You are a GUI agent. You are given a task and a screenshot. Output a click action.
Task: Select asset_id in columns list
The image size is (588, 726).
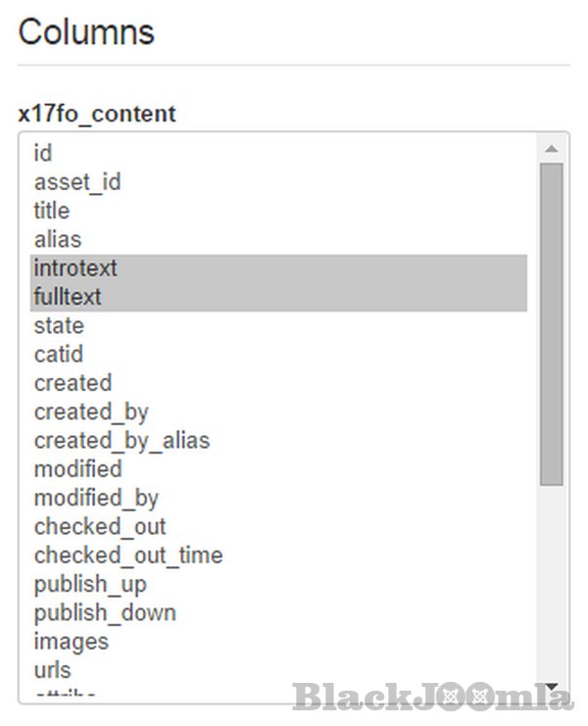click(77, 181)
